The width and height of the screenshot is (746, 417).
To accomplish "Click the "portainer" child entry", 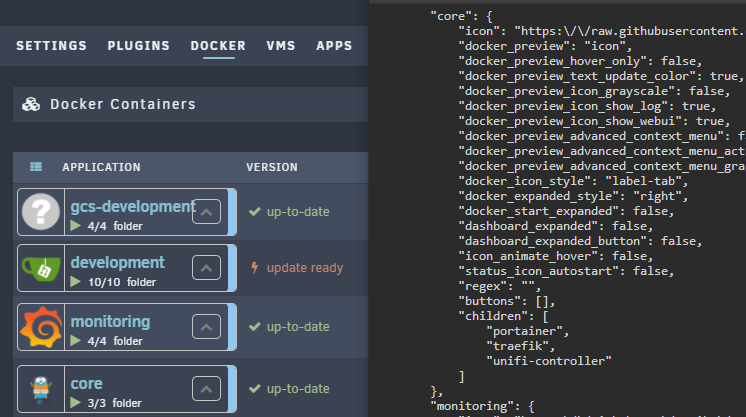I will (528, 331).
